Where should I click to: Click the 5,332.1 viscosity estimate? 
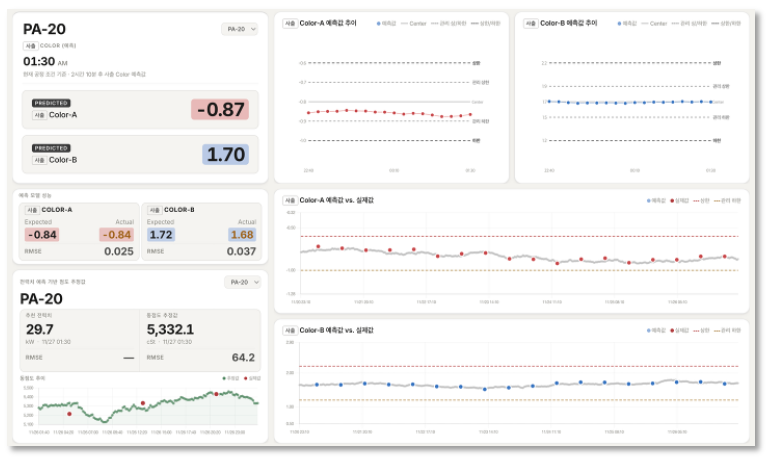point(170,329)
